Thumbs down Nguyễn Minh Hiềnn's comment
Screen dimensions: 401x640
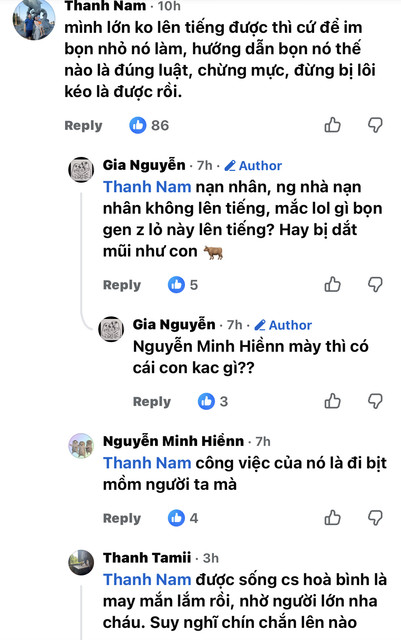pos(375,518)
